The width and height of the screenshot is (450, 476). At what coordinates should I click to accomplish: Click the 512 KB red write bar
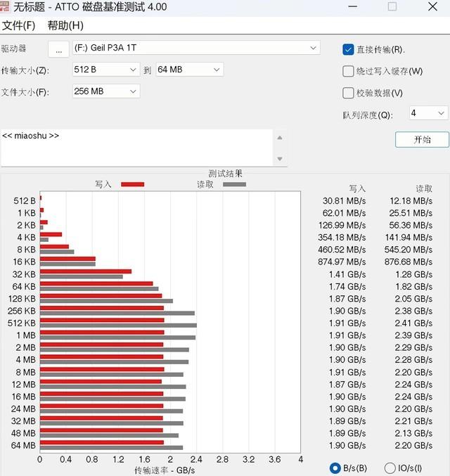(102, 321)
